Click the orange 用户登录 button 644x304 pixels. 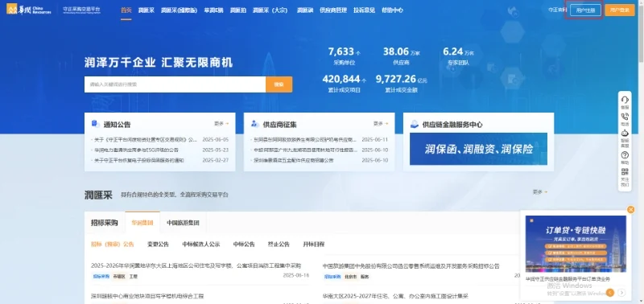pyautogui.click(x=619, y=10)
